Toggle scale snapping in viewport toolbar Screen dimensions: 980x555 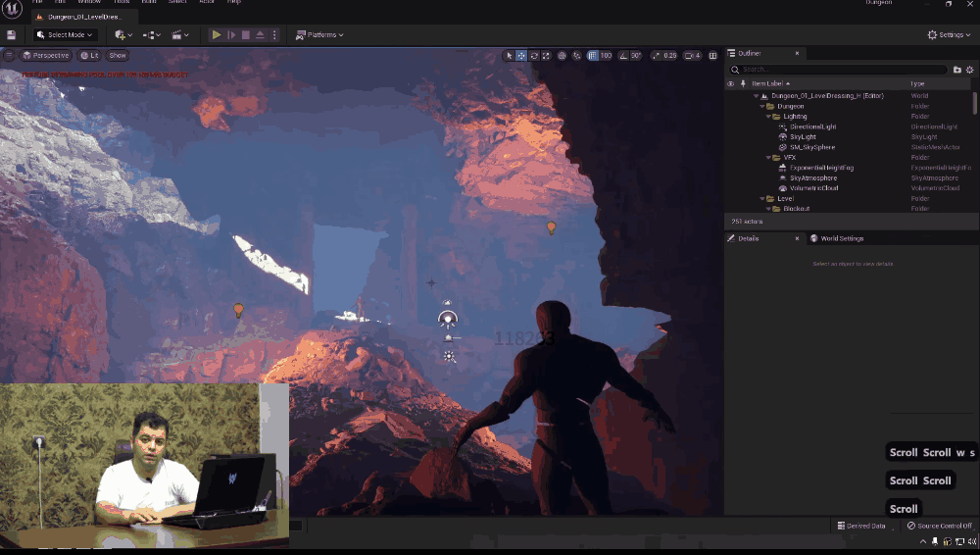click(x=657, y=56)
